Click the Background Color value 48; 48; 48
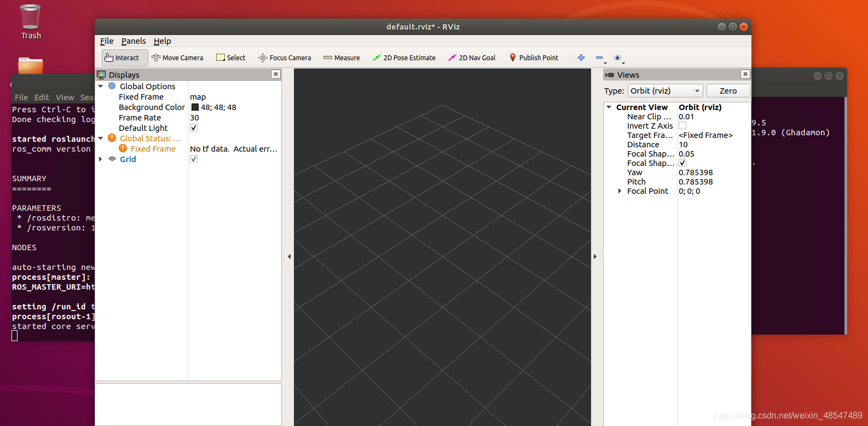 point(218,107)
